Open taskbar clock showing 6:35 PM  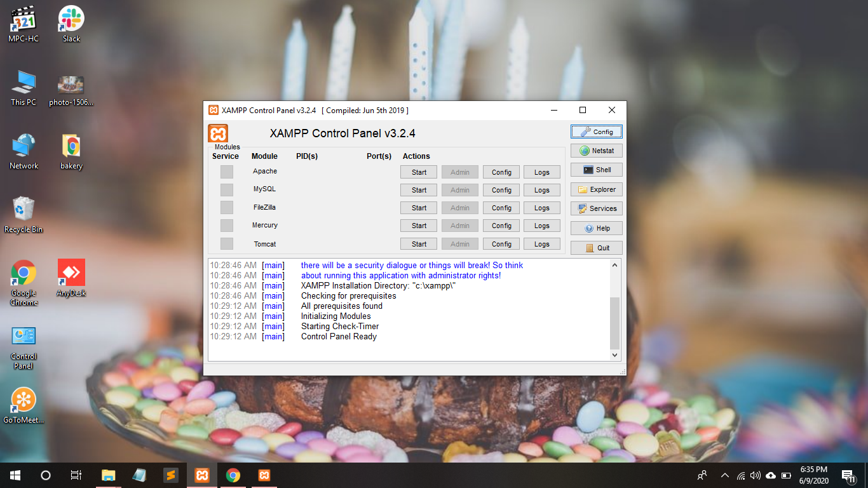tap(813, 475)
